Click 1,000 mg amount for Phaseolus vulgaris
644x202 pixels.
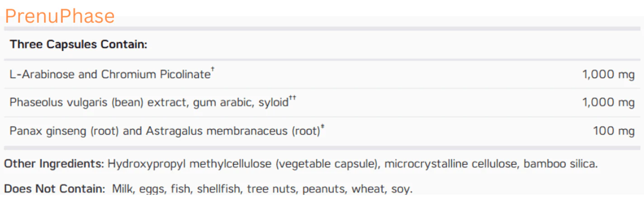coord(608,103)
